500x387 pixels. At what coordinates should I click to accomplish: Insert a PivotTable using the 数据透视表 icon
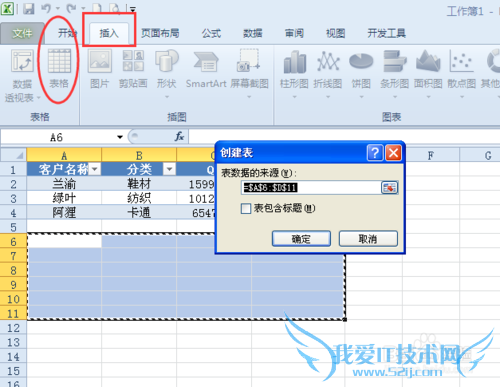(x=22, y=61)
